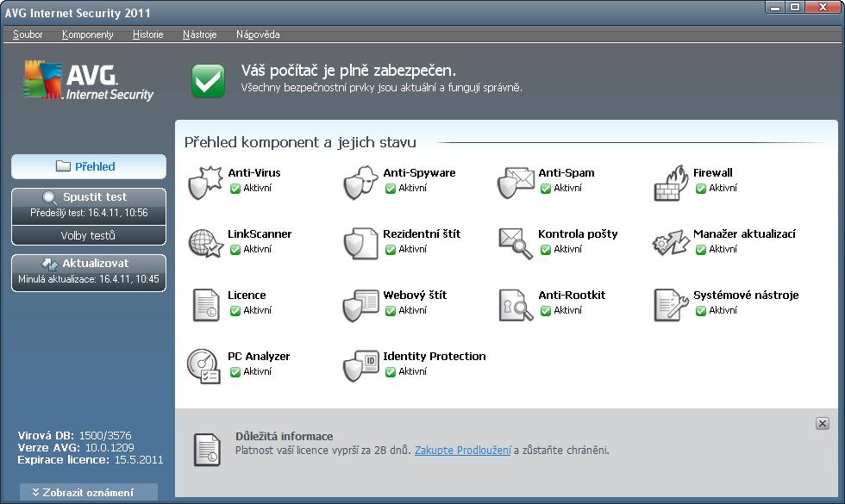
Task: Open the Komponenty menu
Action: (87, 34)
